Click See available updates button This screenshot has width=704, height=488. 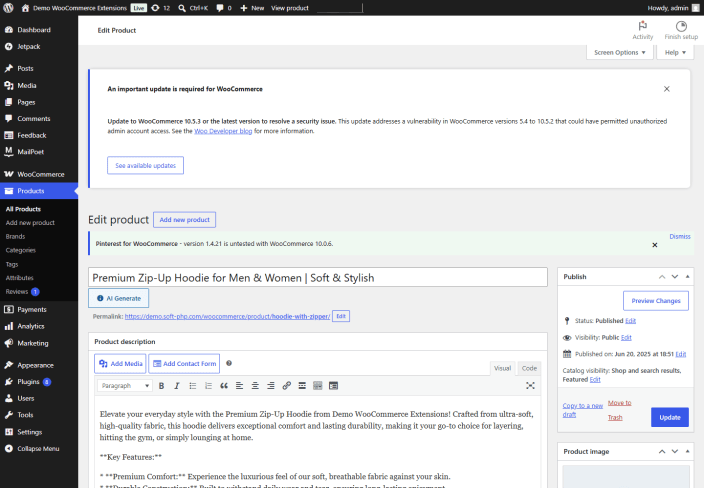coord(145,165)
